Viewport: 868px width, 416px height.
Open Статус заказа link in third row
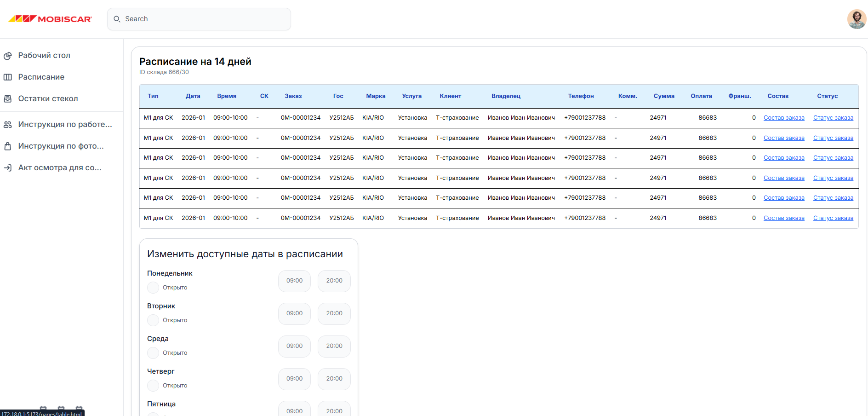point(833,158)
